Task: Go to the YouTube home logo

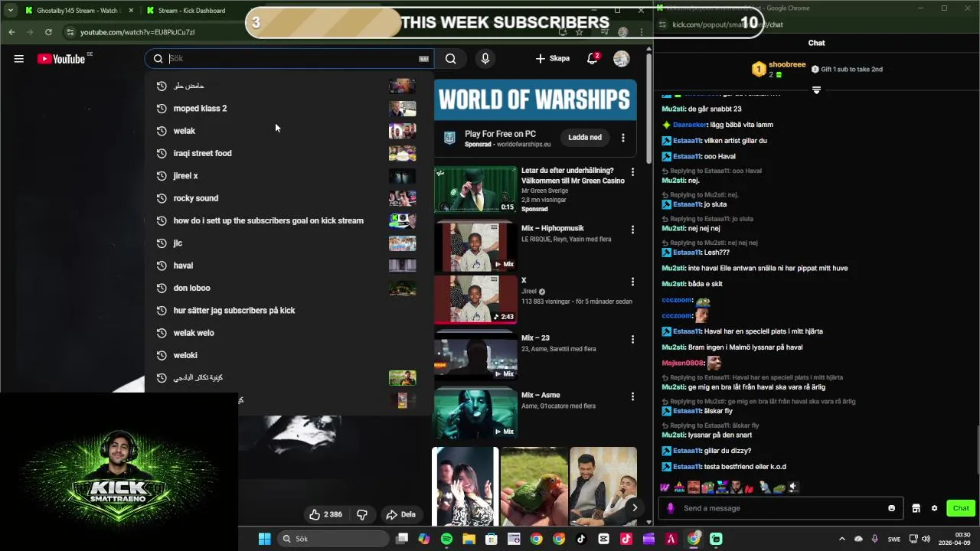Action: [x=61, y=59]
